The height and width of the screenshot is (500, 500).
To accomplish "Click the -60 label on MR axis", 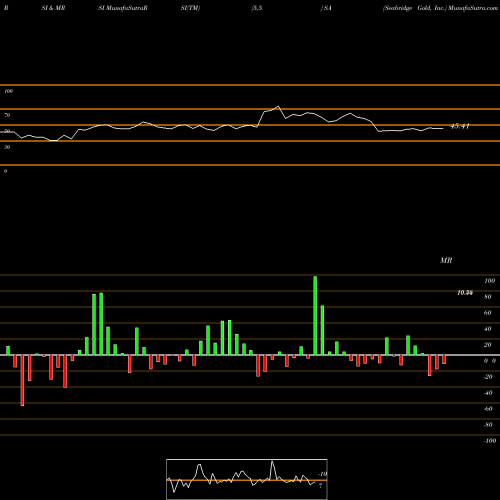I will click(x=488, y=409).
